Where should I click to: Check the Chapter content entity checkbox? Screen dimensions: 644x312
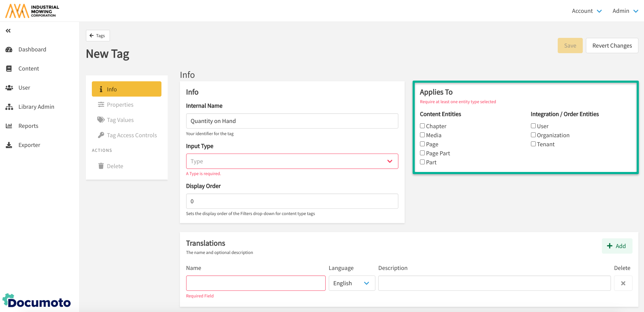[422, 126]
